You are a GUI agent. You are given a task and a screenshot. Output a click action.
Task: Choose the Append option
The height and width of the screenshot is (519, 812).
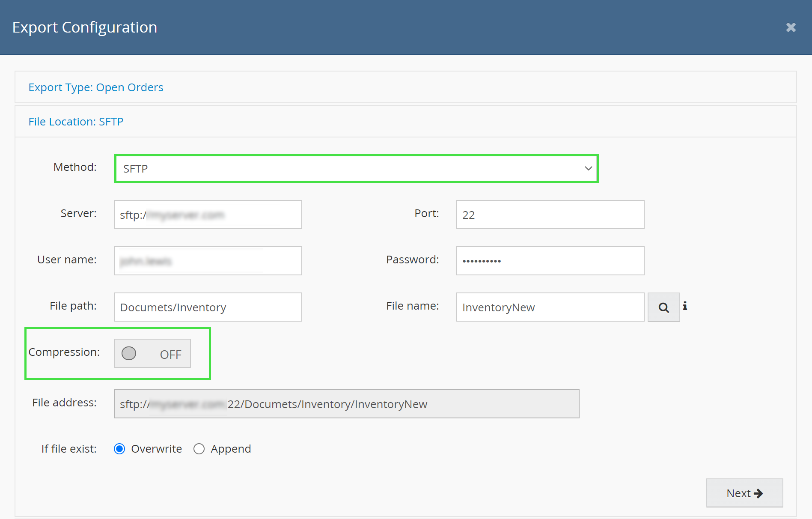pos(199,449)
